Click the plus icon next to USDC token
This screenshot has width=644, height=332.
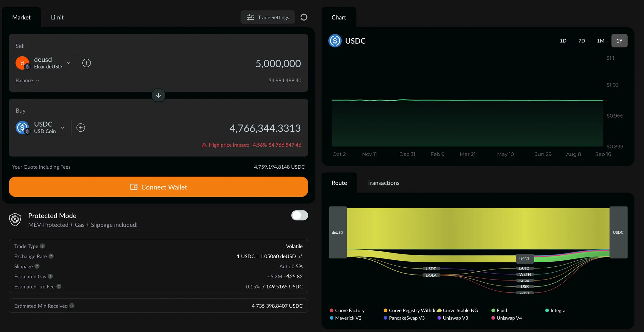tap(81, 128)
